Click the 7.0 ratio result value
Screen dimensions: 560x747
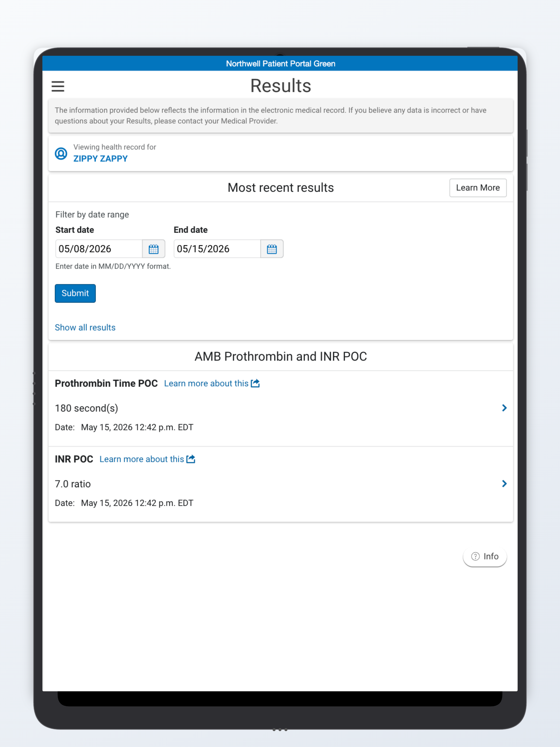point(73,484)
